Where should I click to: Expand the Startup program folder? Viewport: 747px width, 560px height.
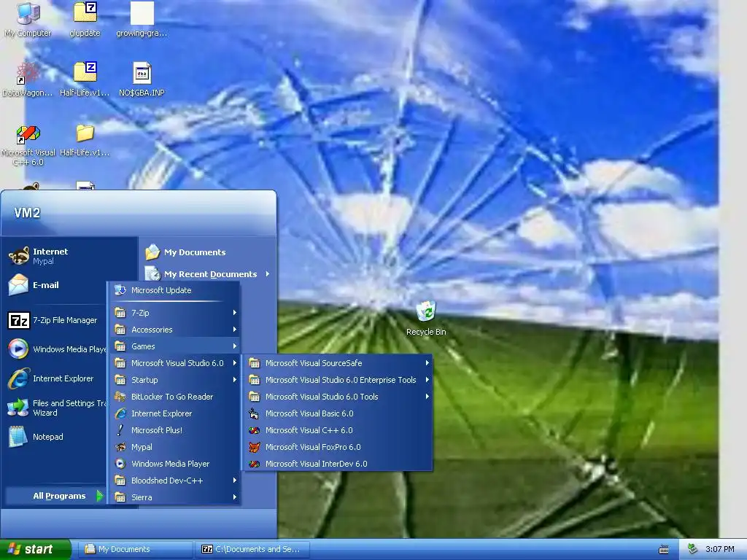(x=174, y=379)
